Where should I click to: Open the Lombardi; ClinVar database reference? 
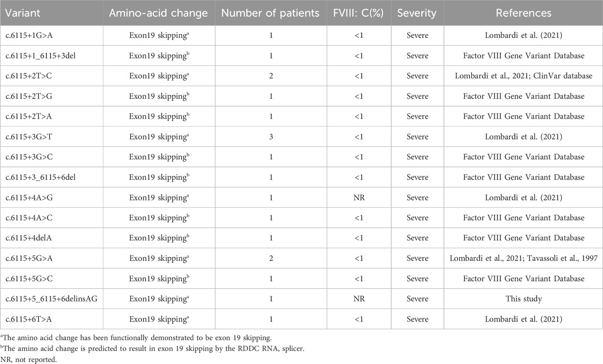click(523, 76)
